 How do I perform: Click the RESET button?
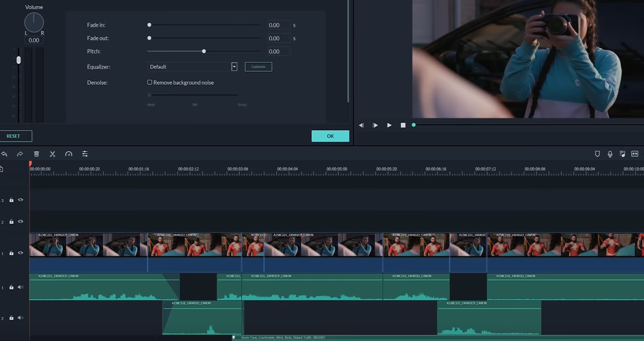(14, 136)
